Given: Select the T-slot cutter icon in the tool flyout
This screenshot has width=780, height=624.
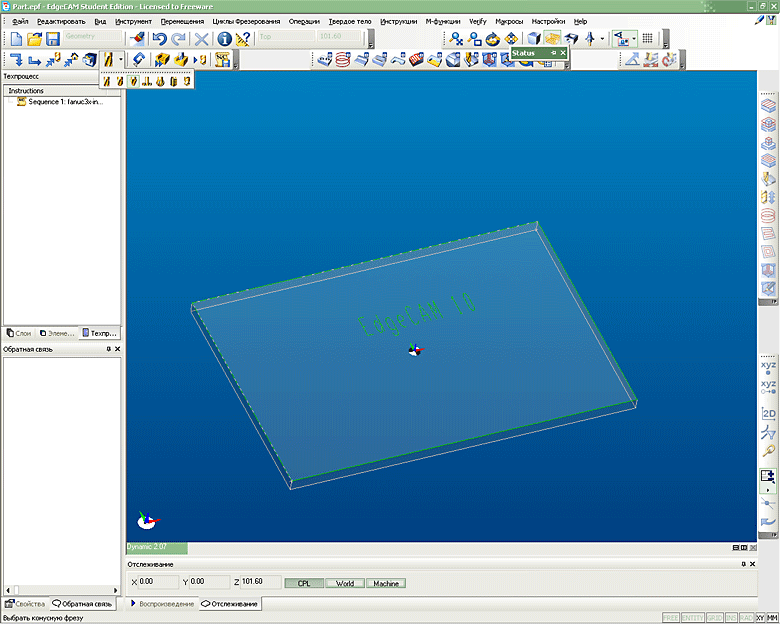Looking at the screenshot, I should [147, 81].
